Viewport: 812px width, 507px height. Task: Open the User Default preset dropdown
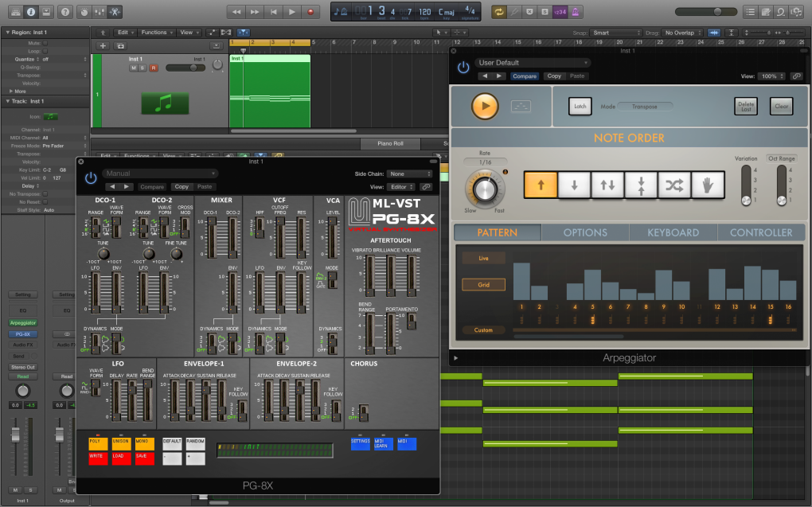pyautogui.click(x=533, y=63)
